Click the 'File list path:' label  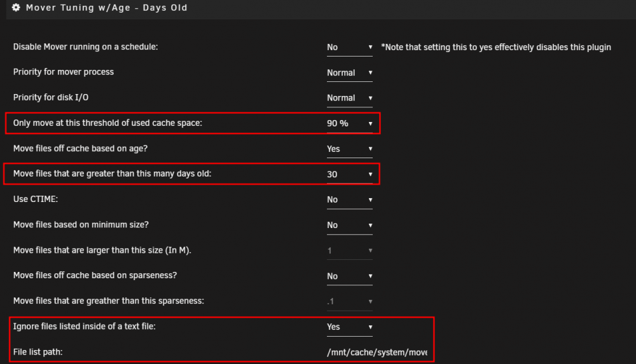[x=38, y=352]
